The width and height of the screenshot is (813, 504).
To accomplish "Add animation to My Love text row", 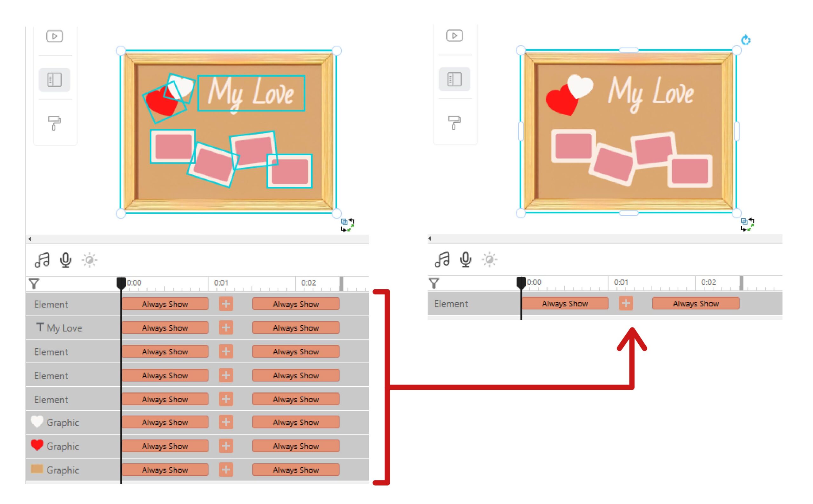I will click(x=226, y=327).
